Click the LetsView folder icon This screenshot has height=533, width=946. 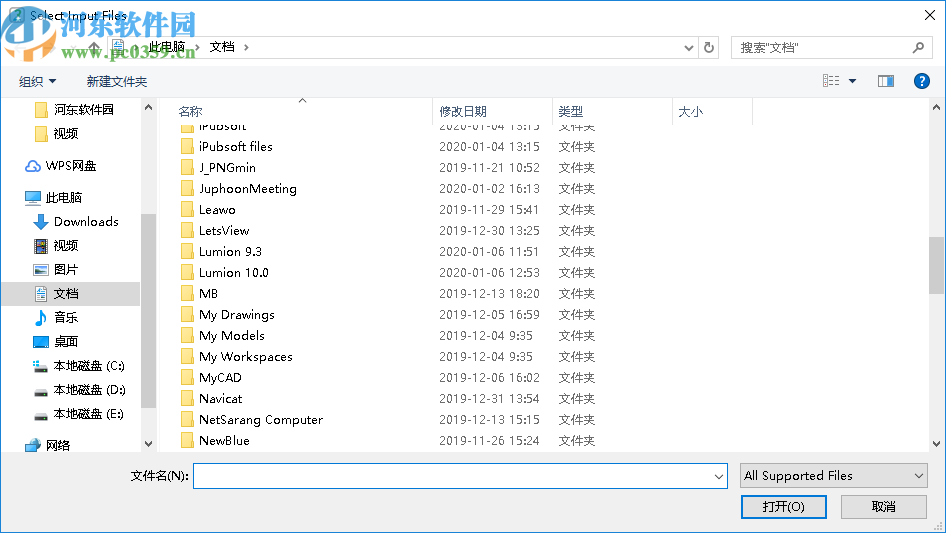click(188, 231)
